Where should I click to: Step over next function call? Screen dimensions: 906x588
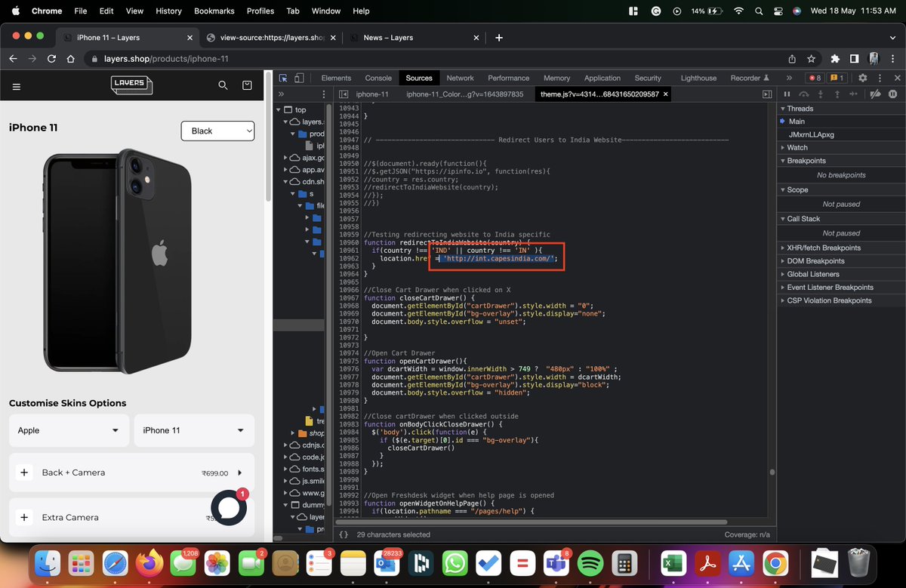tap(803, 94)
